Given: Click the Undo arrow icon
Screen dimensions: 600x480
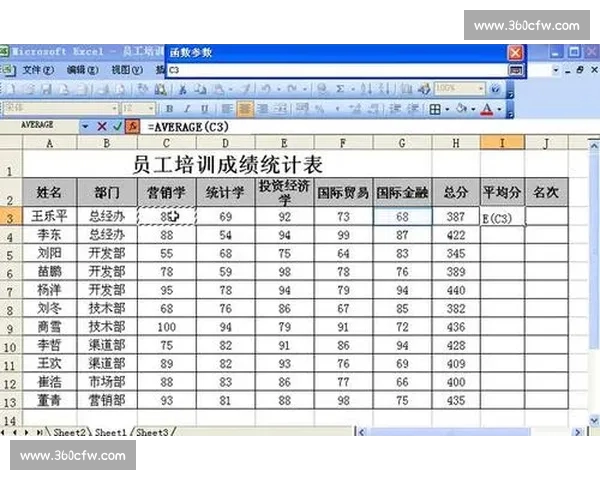Looking at the screenshot, I should click(x=265, y=89).
